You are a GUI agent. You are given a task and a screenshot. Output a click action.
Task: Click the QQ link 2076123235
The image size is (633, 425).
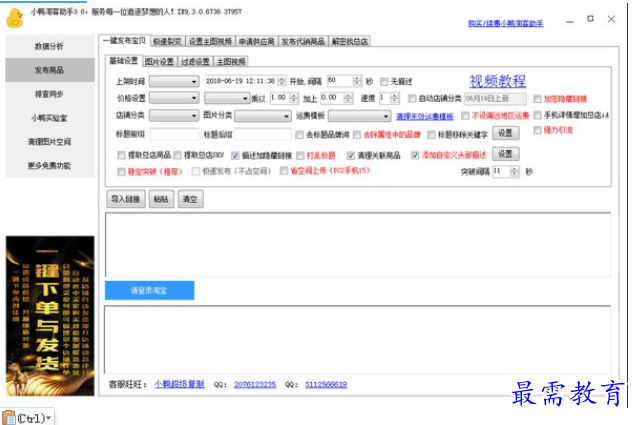[x=255, y=384]
